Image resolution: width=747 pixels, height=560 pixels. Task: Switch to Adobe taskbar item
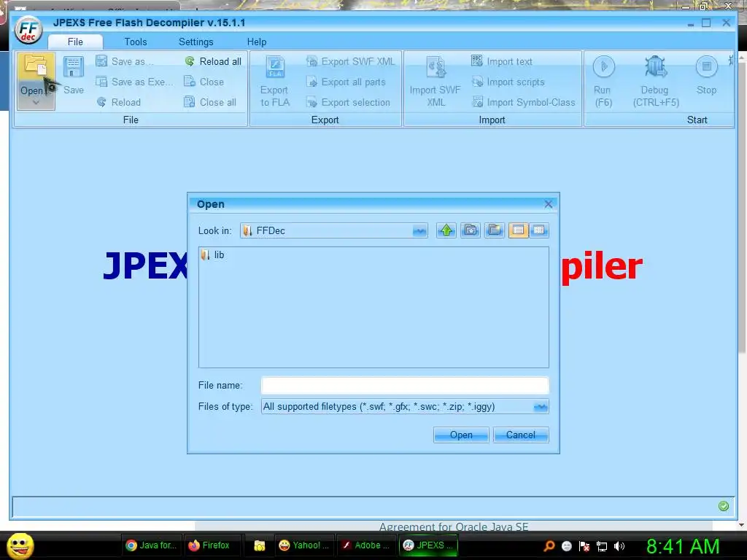click(x=366, y=545)
